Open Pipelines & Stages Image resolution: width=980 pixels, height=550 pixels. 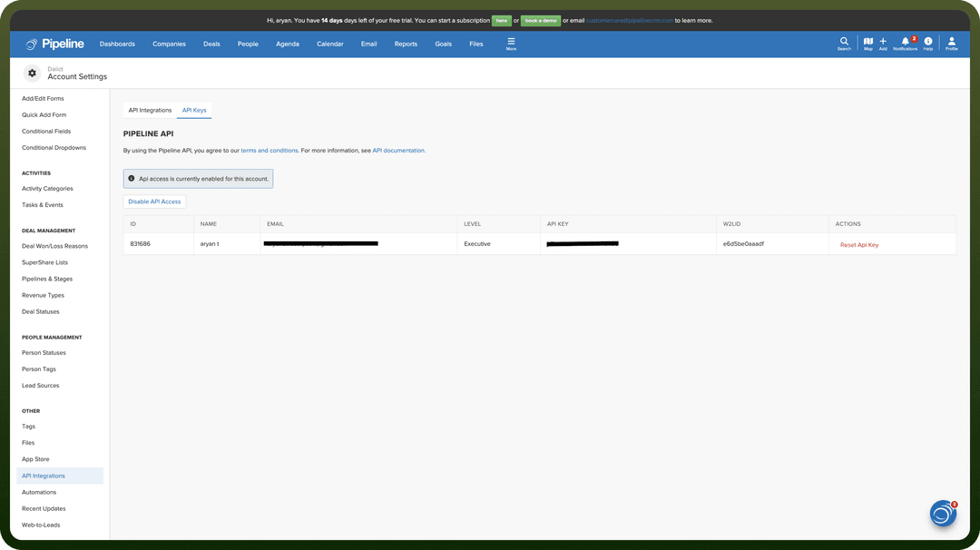coord(47,279)
